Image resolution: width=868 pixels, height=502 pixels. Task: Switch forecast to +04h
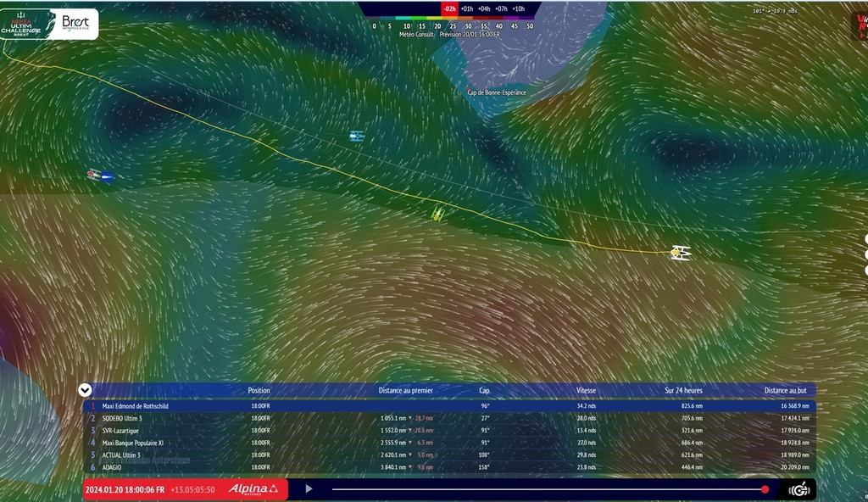[484, 8]
